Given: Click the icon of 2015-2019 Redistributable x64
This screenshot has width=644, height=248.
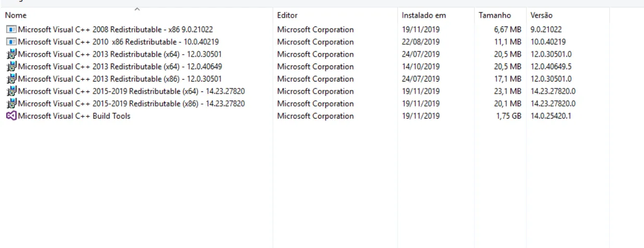Looking at the screenshot, I should pos(11,92).
